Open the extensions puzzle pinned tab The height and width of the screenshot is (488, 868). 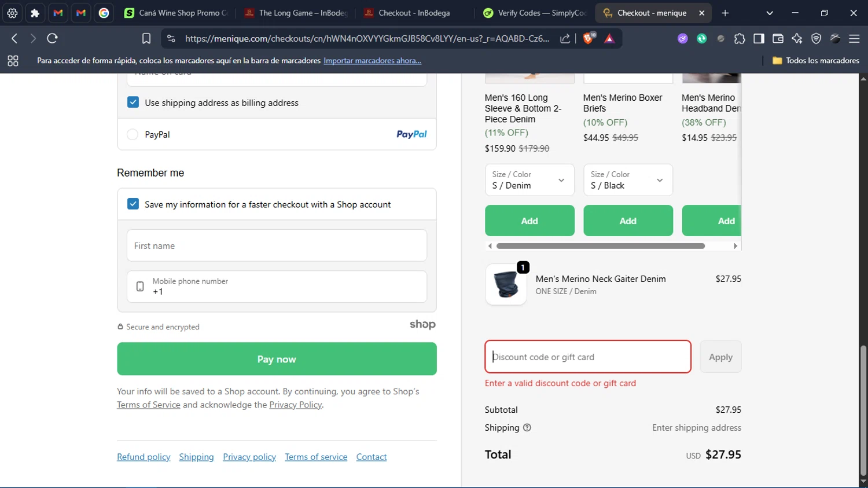point(35,13)
